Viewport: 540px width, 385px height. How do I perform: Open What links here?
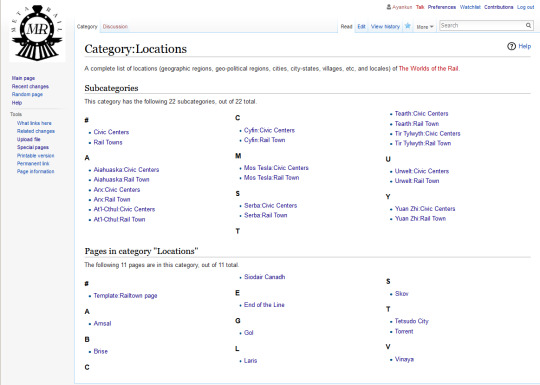[x=34, y=123]
